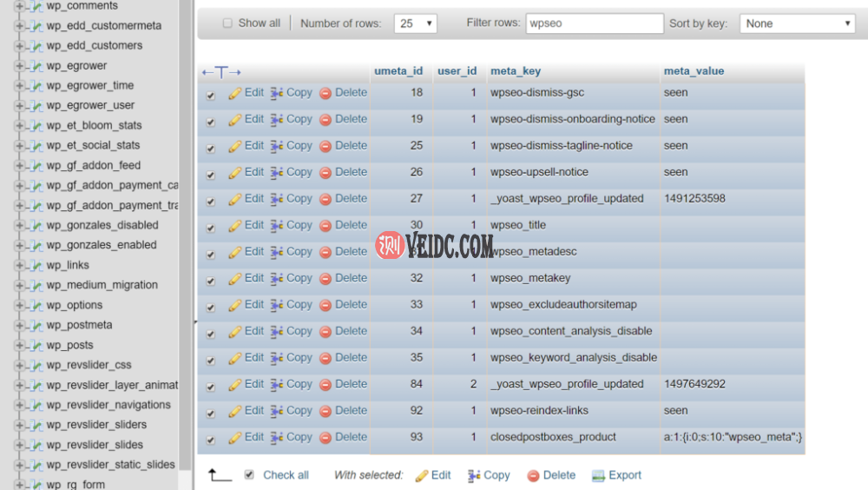Open wp_edd_customers table in sidebar
Image resolution: width=868 pixels, height=490 pixels.
pos(94,45)
